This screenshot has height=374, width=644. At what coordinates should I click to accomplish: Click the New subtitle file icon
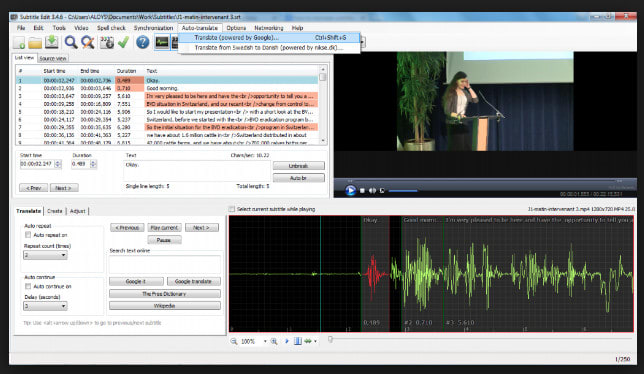point(19,42)
